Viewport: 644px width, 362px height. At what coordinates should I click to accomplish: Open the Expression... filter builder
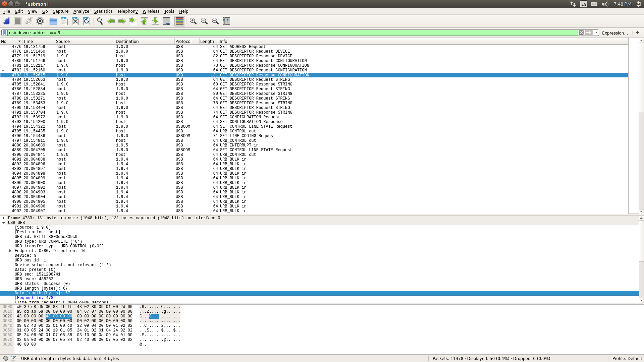point(614,33)
